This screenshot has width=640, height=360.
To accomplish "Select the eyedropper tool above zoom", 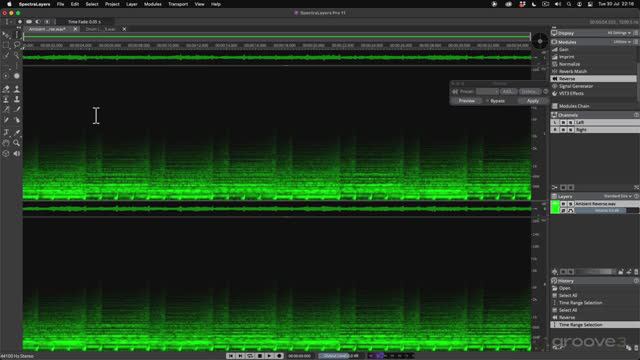I will [x=17, y=132].
